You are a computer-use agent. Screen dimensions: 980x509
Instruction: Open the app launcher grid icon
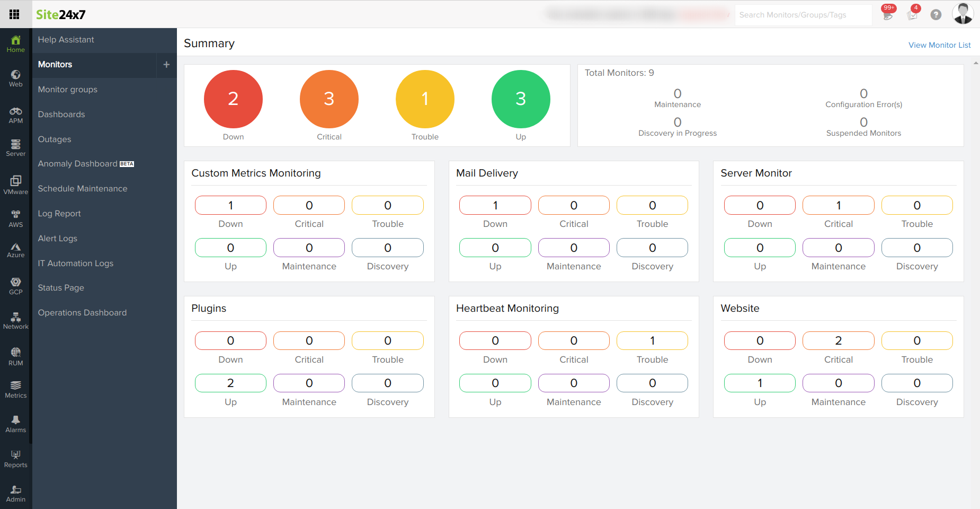point(14,14)
